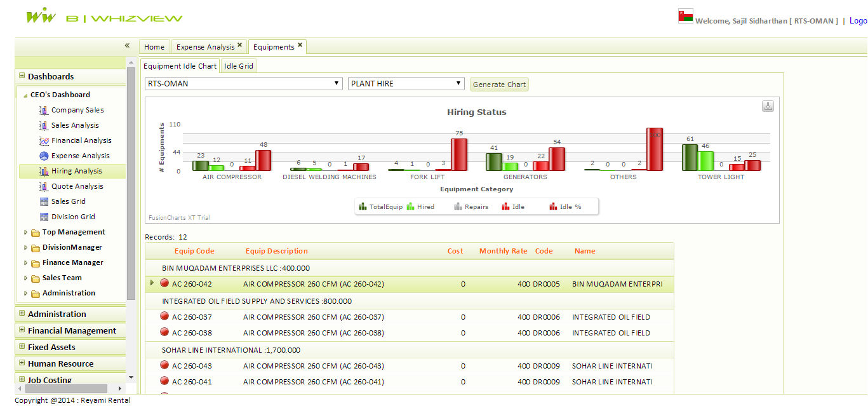This screenshot has height=406, width=868.
Task: Open Company Sales dashboard icon
Action: click(x=44, y=110)
